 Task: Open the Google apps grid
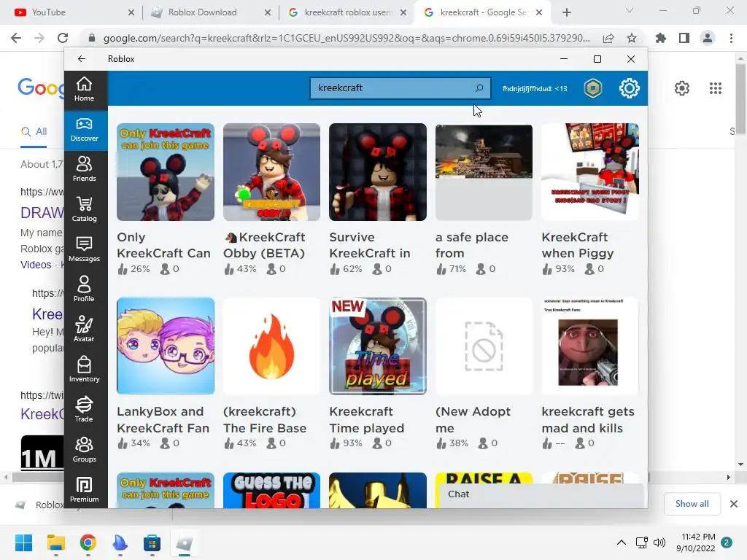click(x=716, y=88)
